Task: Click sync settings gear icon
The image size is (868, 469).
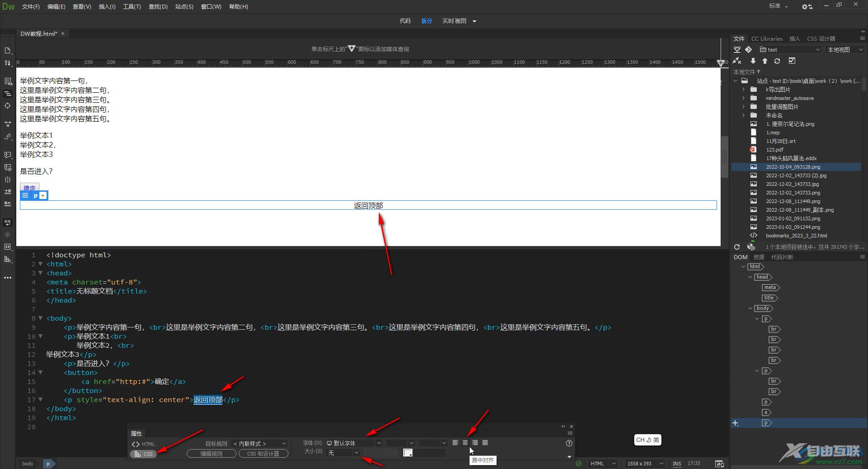Action: [807, 6]
